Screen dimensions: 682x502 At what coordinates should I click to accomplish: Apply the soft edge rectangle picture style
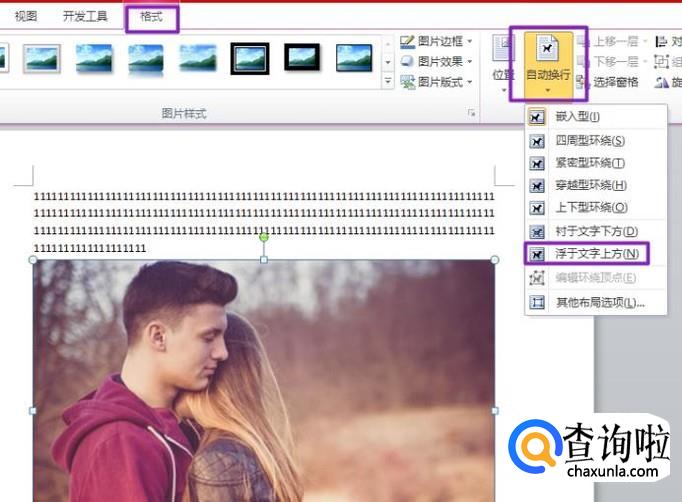click(198, 58)
